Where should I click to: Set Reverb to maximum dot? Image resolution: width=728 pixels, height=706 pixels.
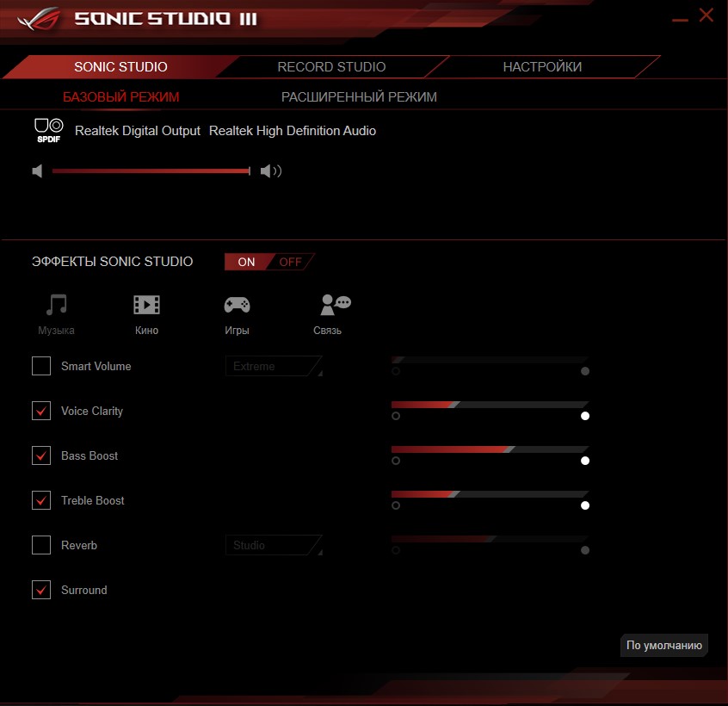click(585, 550)
